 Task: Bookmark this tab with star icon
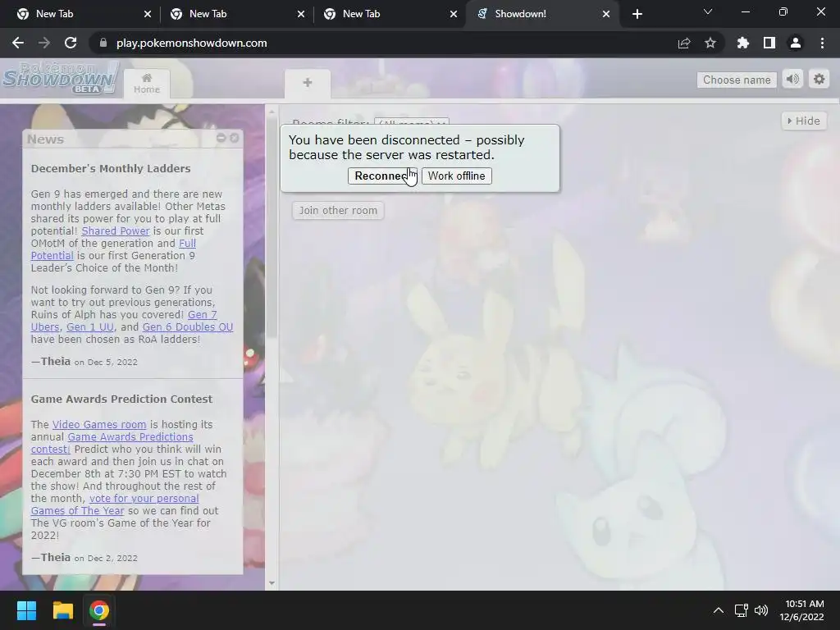click(x=710, y=43)
